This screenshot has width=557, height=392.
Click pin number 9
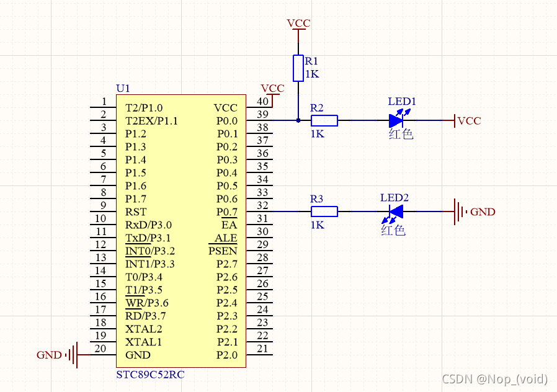coord(104,205)
